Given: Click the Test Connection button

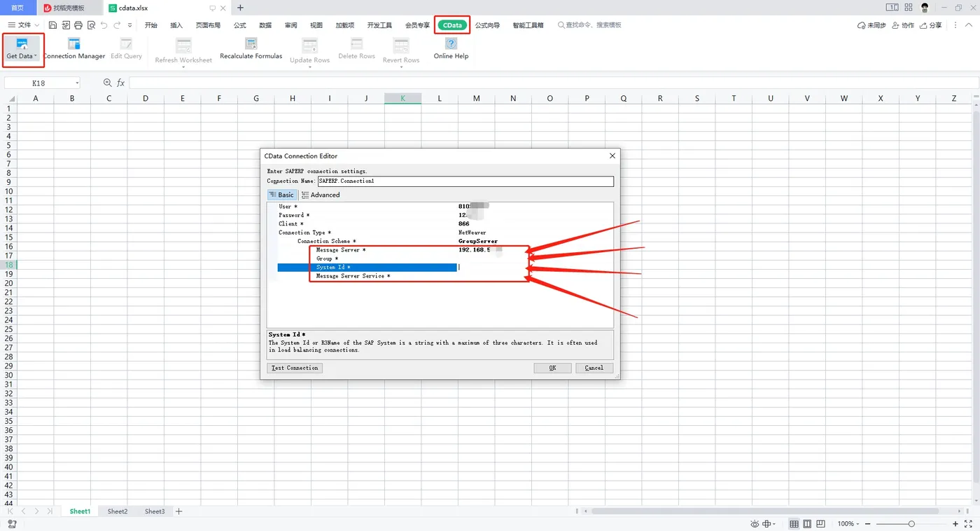Looking at the screenshot, I should [295, 368].
